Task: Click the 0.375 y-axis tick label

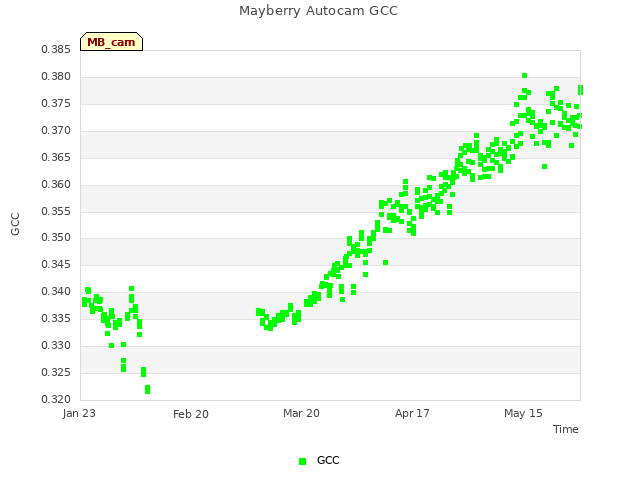Action: pos(56,103)
